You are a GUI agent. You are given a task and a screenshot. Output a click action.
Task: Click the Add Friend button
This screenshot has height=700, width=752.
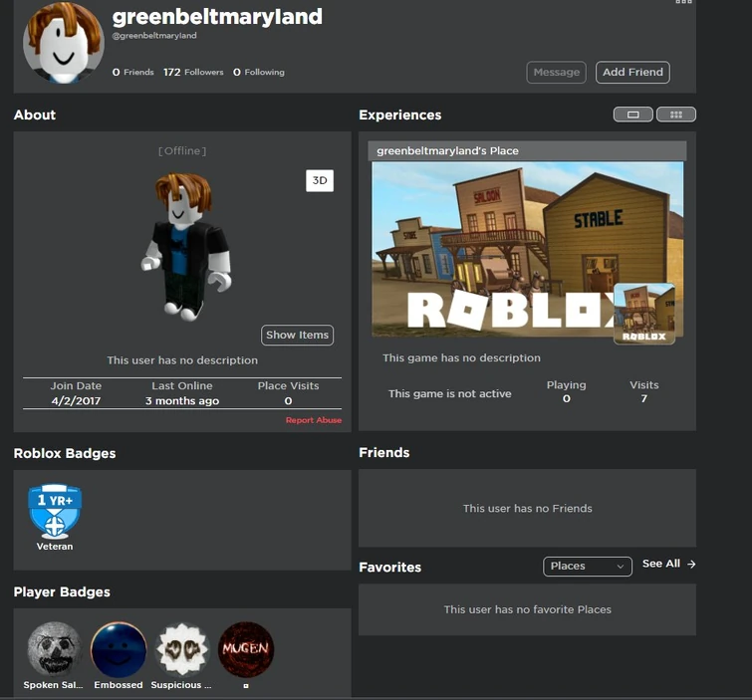[632, 73]
